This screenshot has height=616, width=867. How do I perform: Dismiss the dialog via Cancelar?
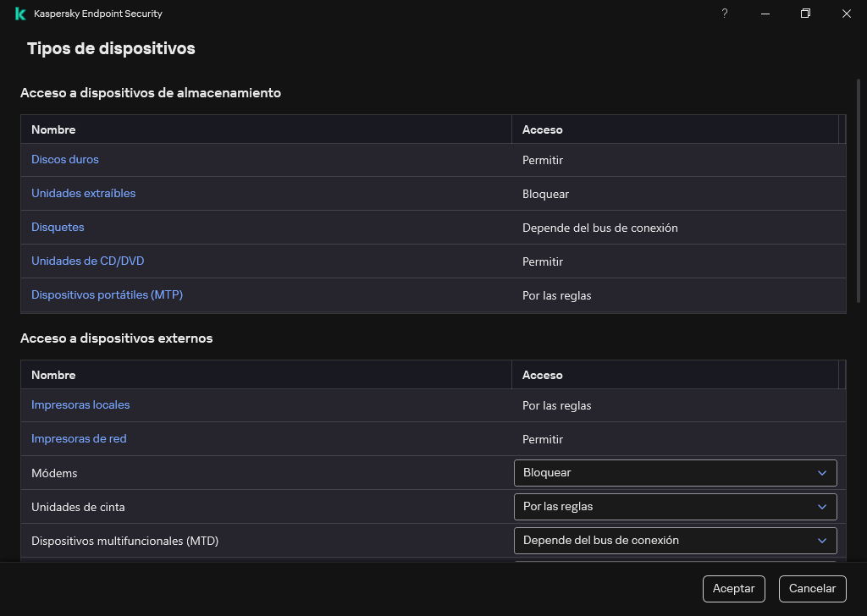tap(812, 588)
